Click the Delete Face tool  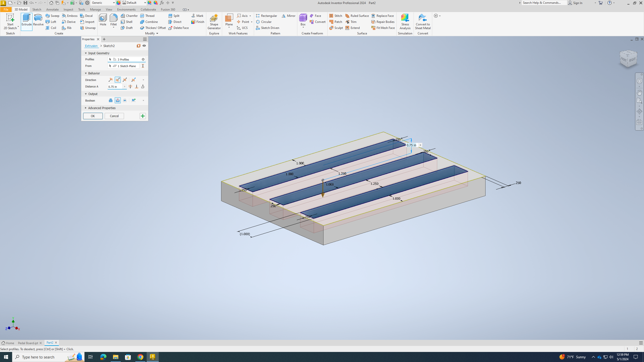pyautogui.click(x=178, y=28)
